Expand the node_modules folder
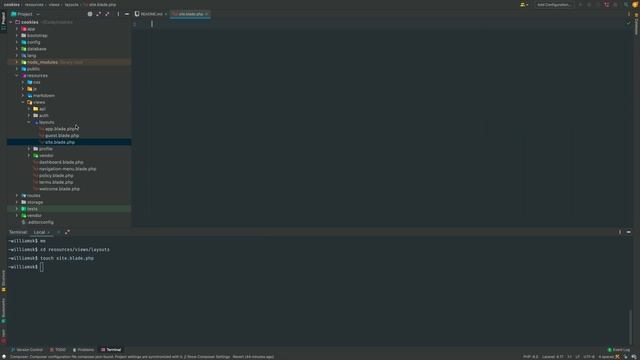Viewport: 640px width, 360px height. click(17, 62)
